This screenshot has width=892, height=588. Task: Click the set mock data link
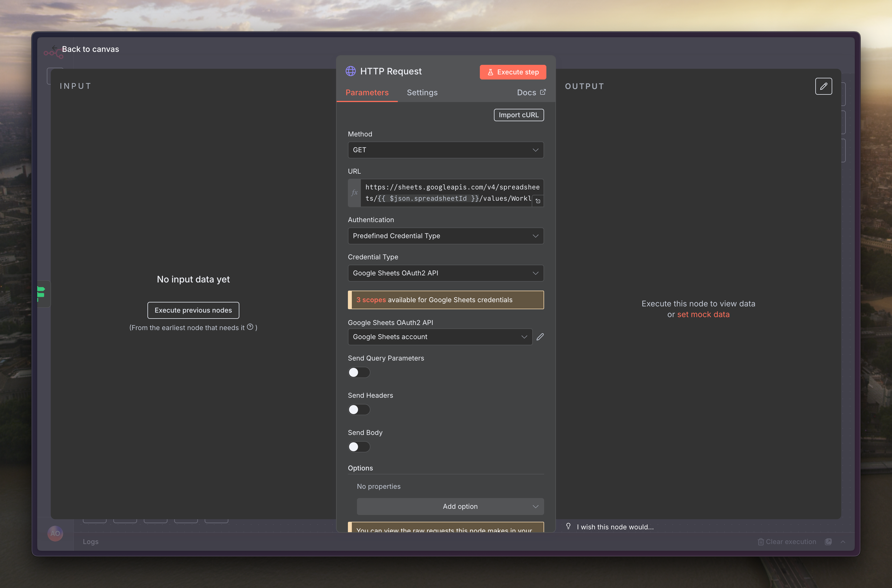[x=703, y=315]
